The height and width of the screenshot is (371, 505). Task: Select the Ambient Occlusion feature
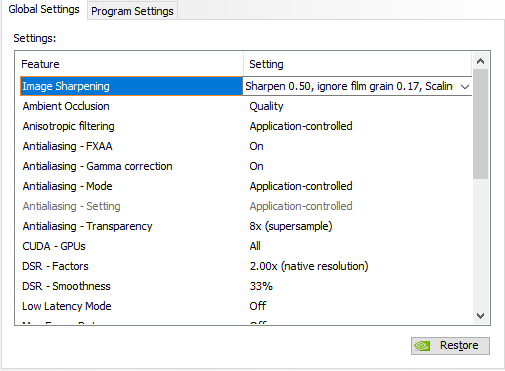click(x=66, y=106)
